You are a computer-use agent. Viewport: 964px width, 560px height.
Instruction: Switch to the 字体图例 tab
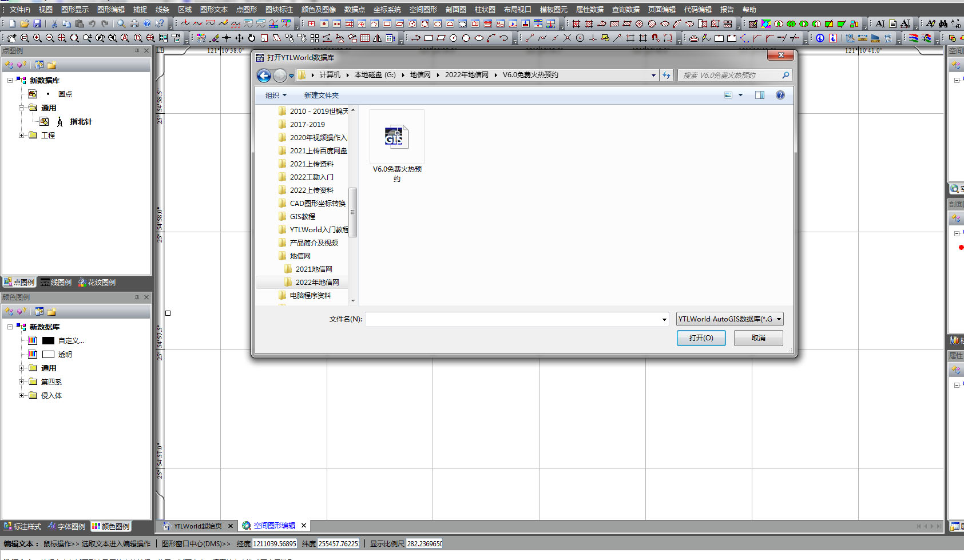[66, 526]
